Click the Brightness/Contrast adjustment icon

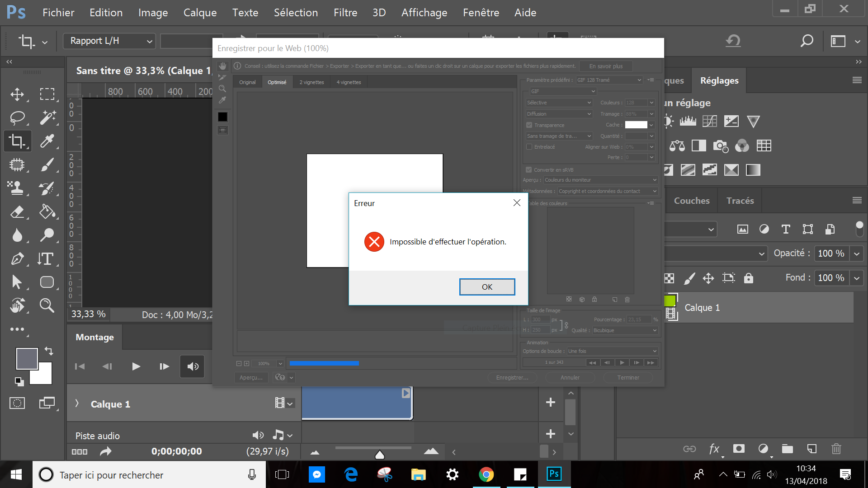pyautogui.click(x=669, y=121)
